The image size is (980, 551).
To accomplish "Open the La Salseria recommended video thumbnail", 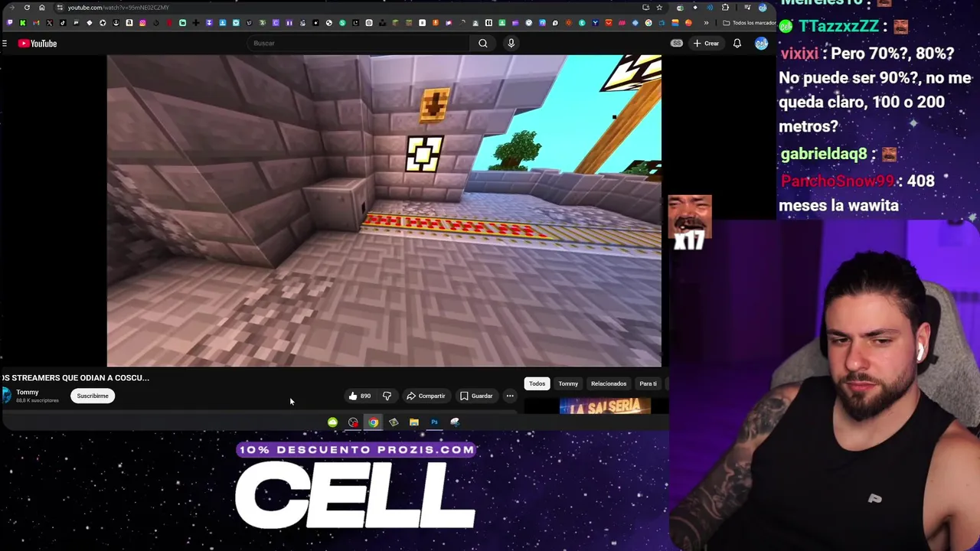I will [x=605, y=406].
